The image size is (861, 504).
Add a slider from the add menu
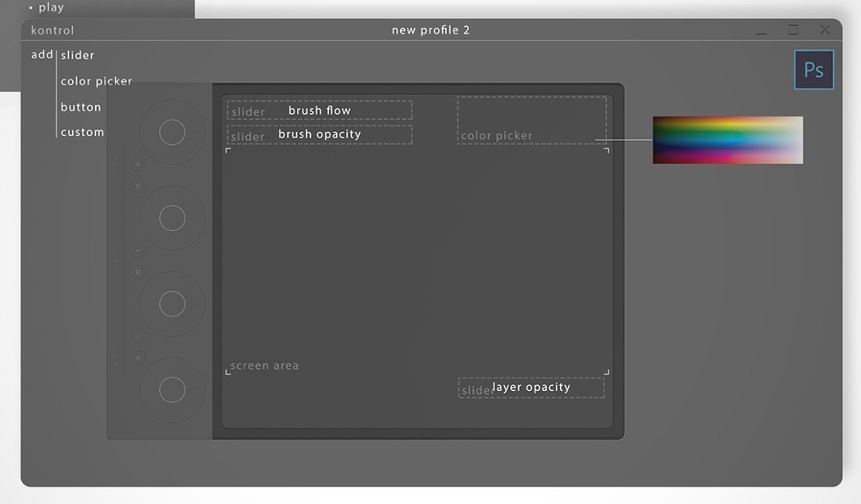click(x=78, y=56)
